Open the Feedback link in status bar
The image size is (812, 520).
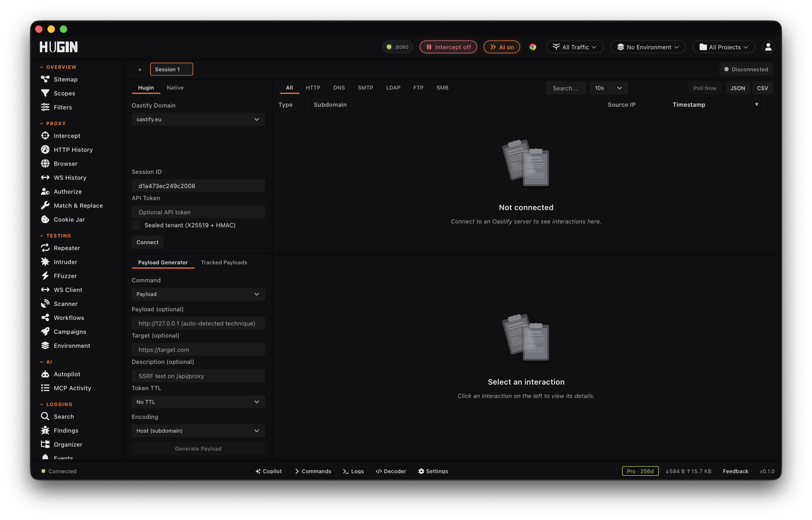coord(735,471)
